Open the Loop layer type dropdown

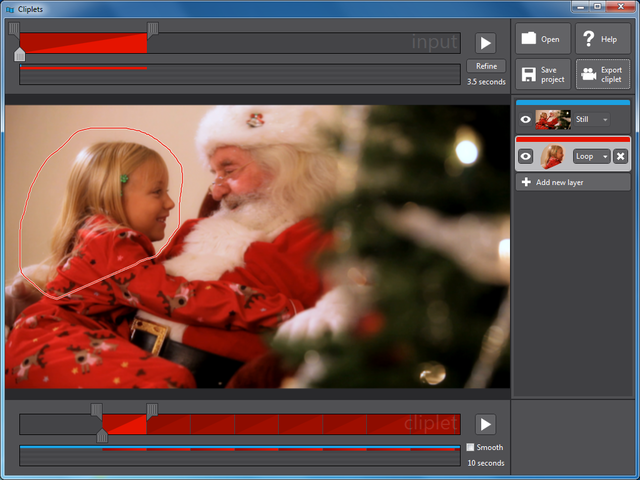pyautogui.click(x=592, y=156)
